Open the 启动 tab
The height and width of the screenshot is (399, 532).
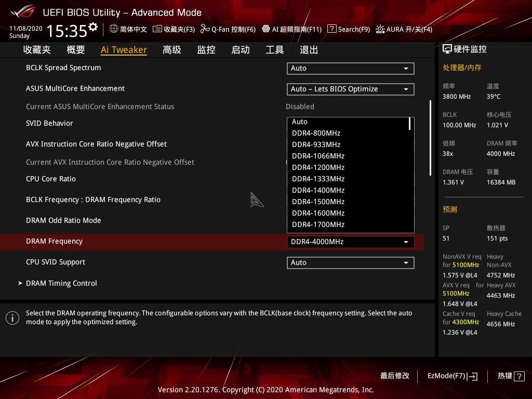(241, 50)
